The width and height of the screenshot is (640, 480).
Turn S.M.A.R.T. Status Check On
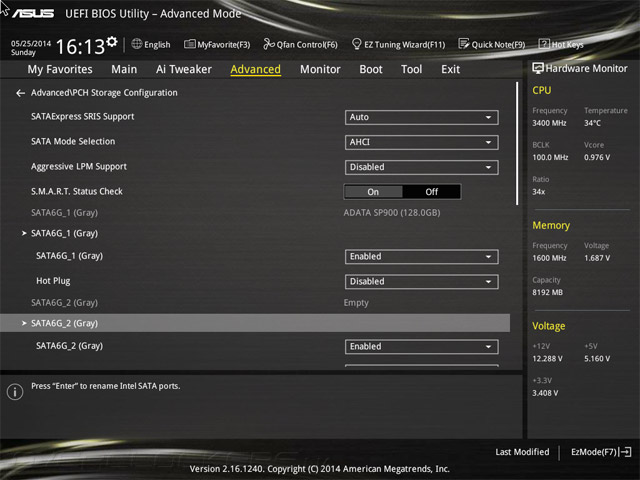pos(373,192)
